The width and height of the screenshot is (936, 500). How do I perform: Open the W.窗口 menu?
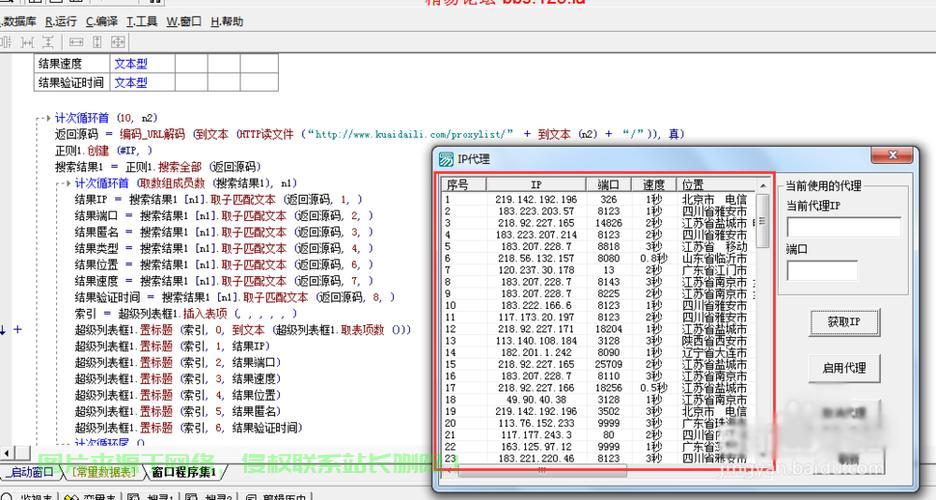click(x=183, y=21)
